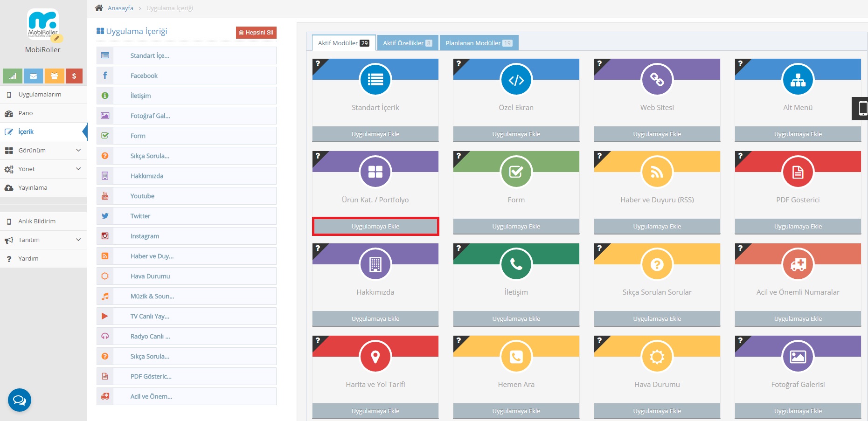This screenshot has height=421, width=868.
Task: Click the Harita ve Yol Tarifi pin icon
Action: pos(375,357)
